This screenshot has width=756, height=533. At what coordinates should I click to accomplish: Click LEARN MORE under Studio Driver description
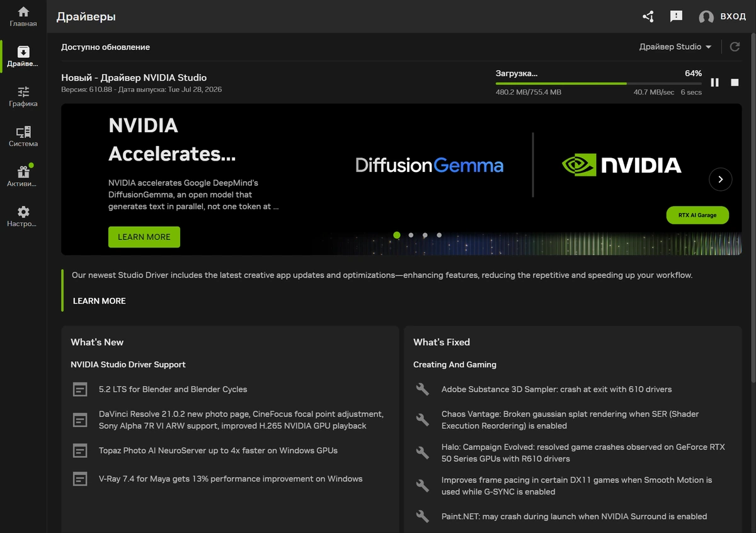click(100, 301)
